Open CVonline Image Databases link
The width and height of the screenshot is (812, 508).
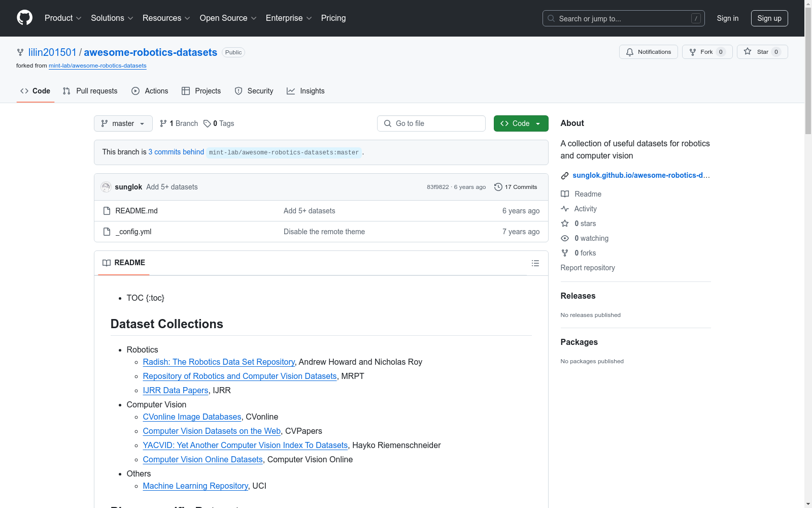192,417
